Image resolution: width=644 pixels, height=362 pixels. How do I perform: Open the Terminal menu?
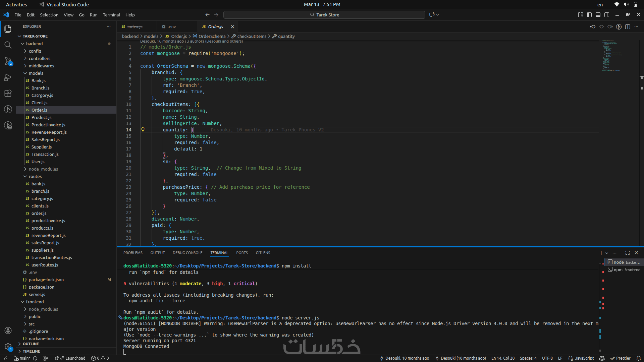tap(111, 15)
